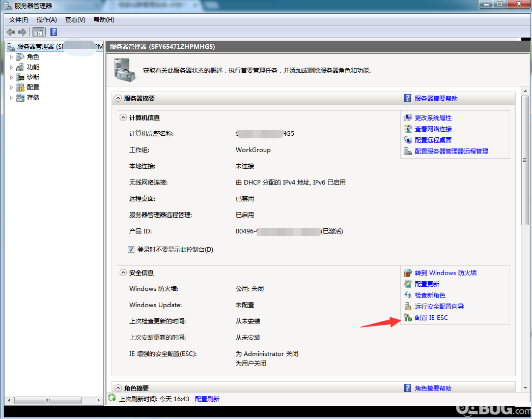Click the WorkGroup value text
Screen dimensions: 532x419
tap(253, 150)
